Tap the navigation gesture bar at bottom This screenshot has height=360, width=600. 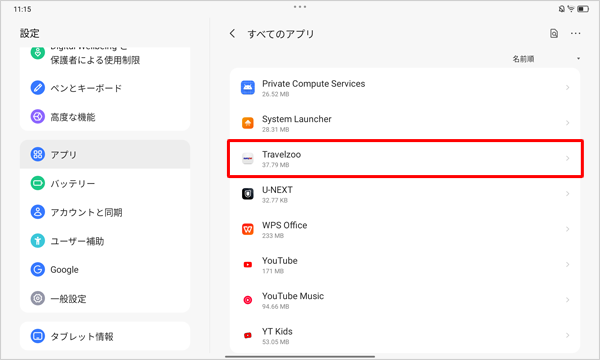300,357
